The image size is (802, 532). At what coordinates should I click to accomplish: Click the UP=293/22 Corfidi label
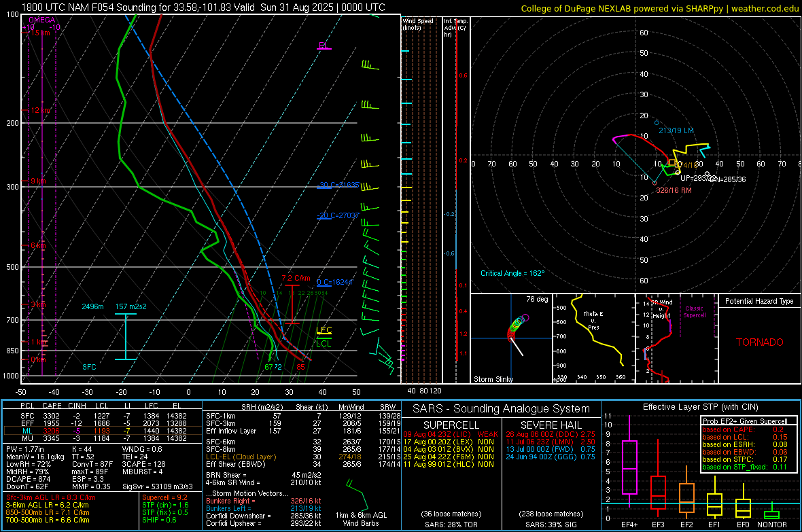tap(698, 178)
